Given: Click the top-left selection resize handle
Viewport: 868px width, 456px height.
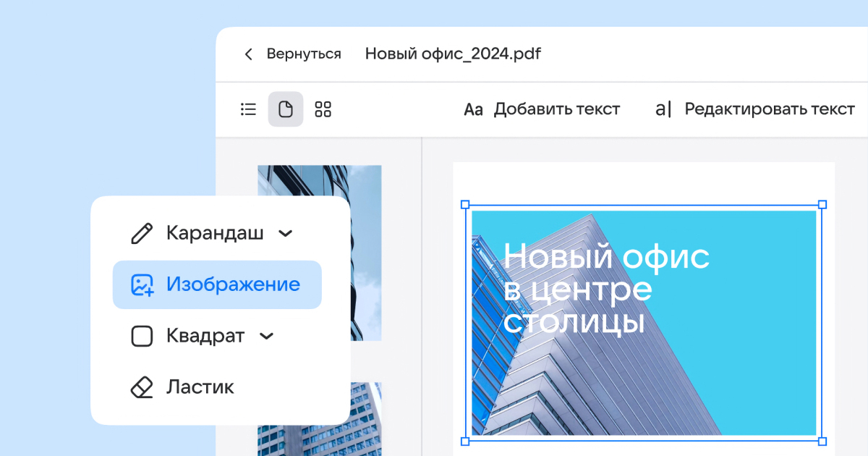Looking at the screenshot, I should pyautogui.click(x=465, y=205).
